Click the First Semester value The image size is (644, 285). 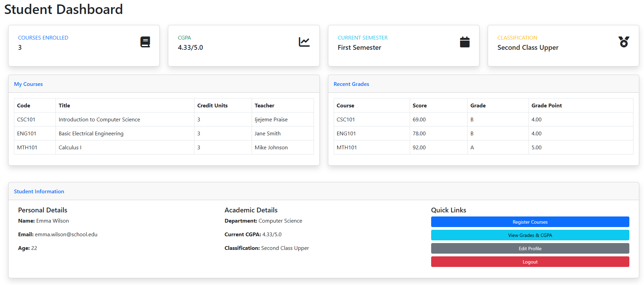coord(359,47)
